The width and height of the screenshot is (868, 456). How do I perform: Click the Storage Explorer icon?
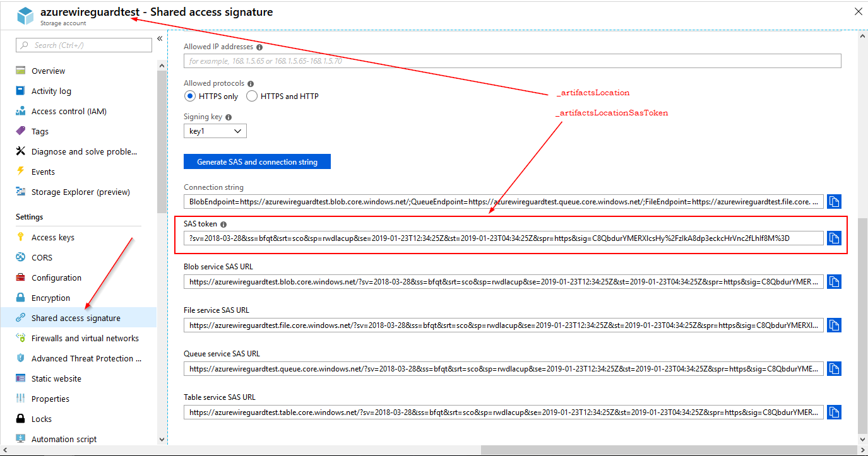tap(20, 192)
